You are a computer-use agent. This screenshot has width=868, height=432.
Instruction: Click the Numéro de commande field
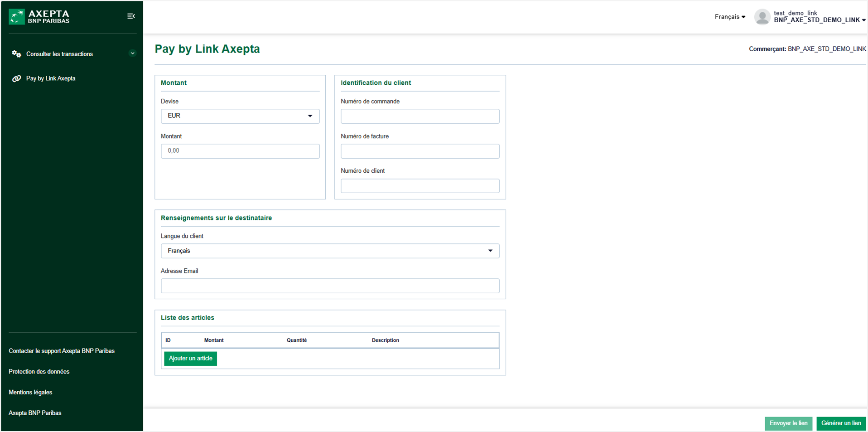[x=420, y=116]
